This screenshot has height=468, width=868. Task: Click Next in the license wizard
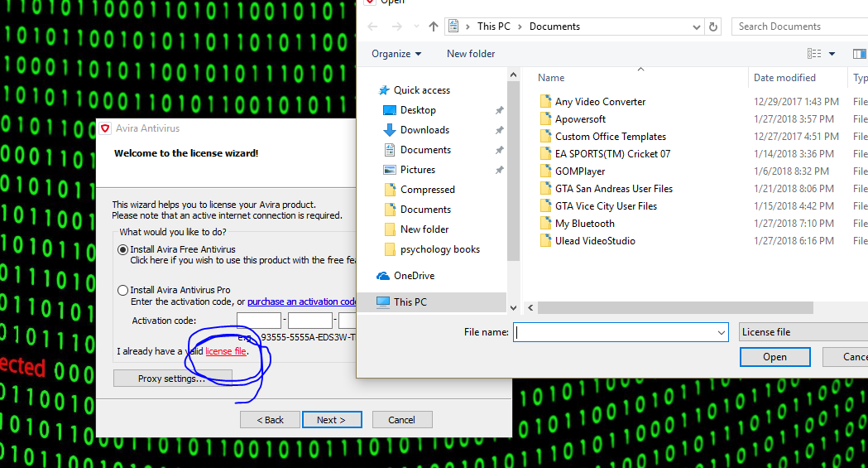coord(332,420)
